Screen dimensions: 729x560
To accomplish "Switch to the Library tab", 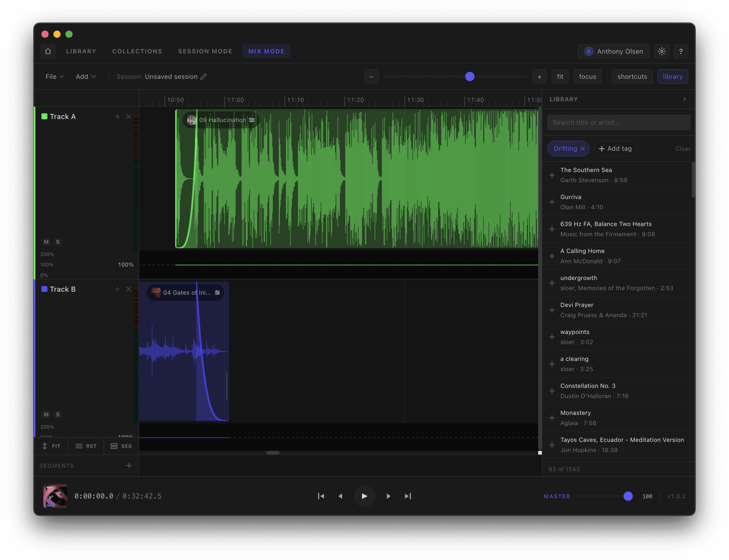I will point(81,51).
